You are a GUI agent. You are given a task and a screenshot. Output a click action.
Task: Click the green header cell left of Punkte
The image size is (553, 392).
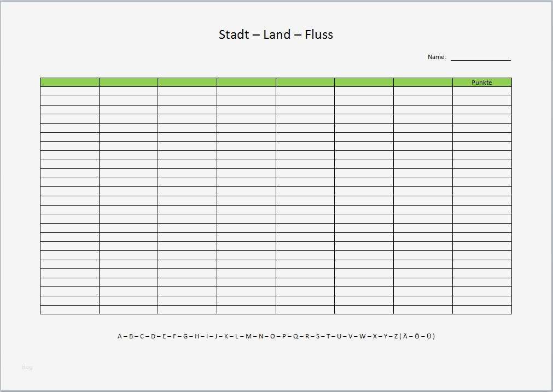(423, 83)
